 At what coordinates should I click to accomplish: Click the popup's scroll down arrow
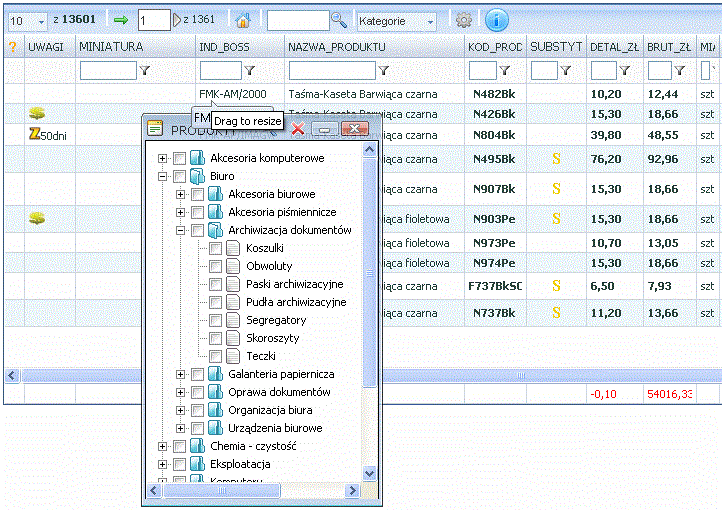point(369,473)
